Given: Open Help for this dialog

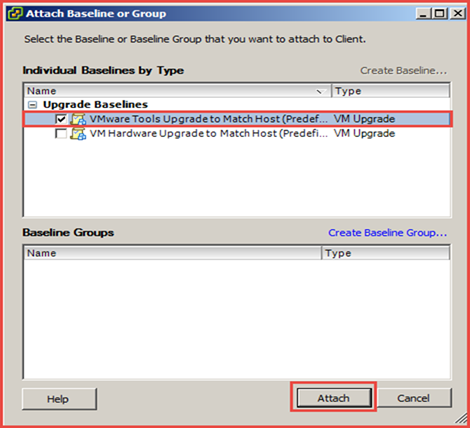Looking at the screenshot, I should click(59, 399).
